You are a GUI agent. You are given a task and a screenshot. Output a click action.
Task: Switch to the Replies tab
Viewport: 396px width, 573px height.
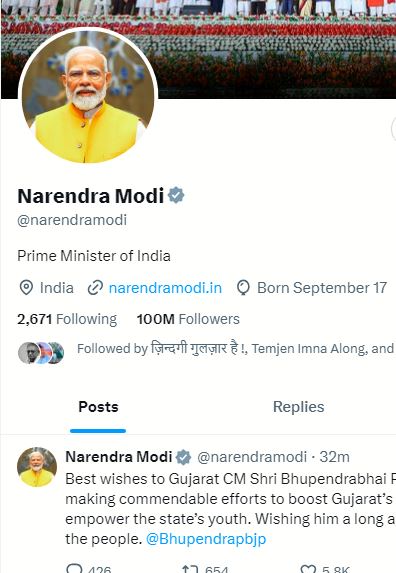point(298,407)
